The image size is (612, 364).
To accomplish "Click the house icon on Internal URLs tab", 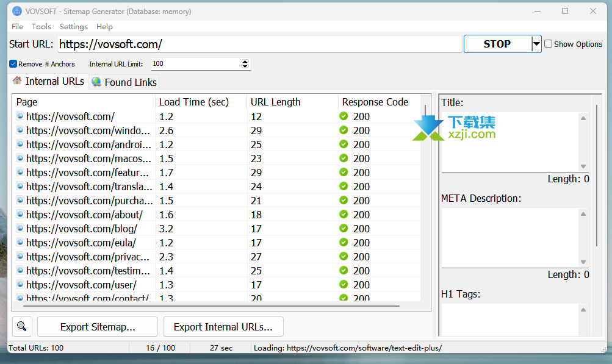I will (x=17, y=80).
